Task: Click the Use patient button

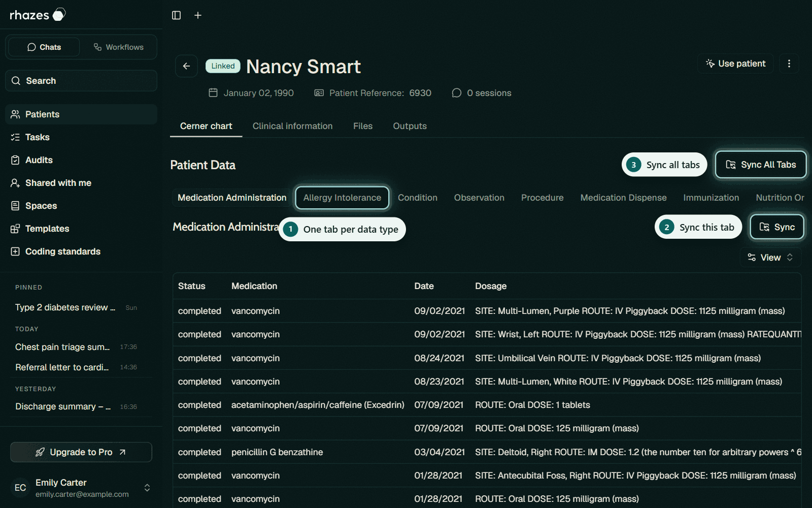Action: pyautogui.click(x=735, y=63)
